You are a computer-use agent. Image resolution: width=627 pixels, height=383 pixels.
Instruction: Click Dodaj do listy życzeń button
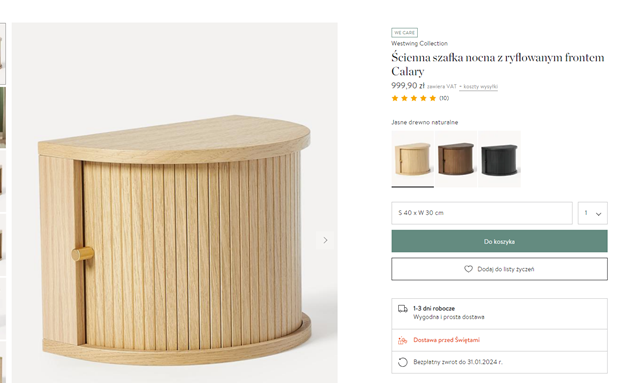tap(499, 269)
